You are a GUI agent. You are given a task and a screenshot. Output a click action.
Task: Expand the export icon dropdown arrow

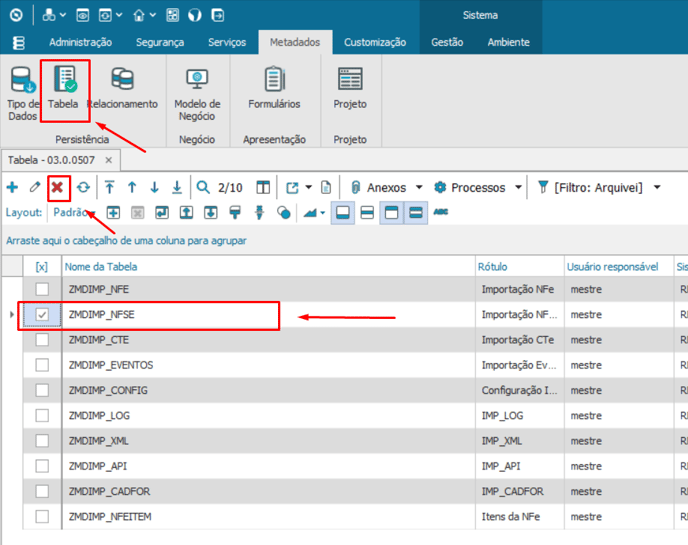pos(309,188)
